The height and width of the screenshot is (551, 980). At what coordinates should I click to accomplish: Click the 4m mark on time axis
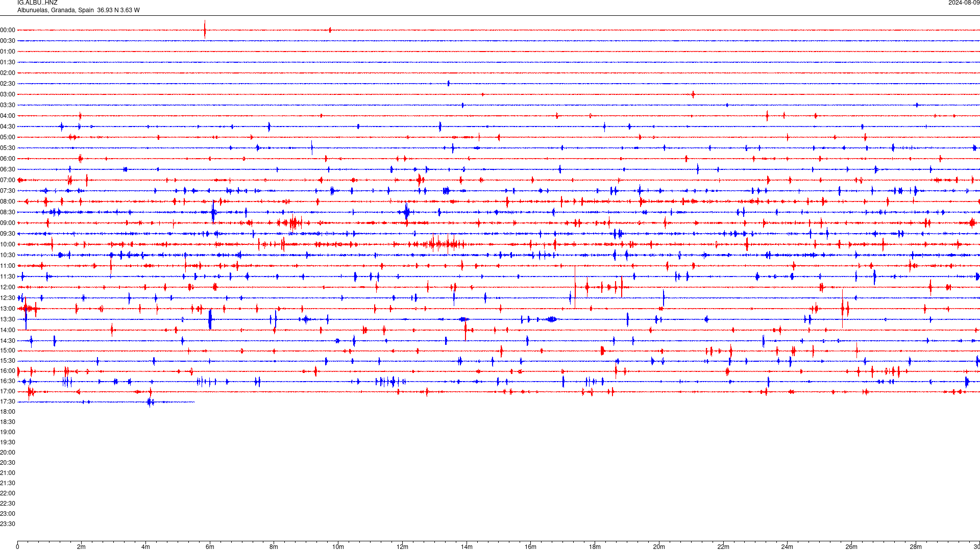pos(145,547)
